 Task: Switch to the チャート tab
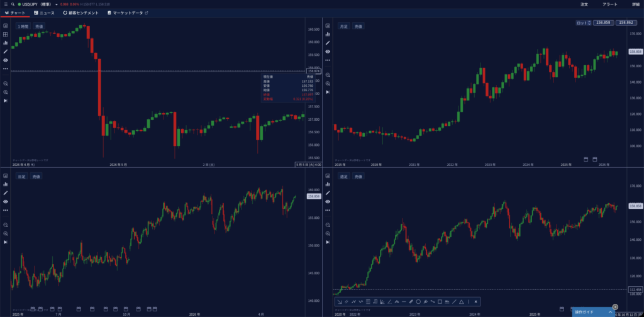(15, 13)
